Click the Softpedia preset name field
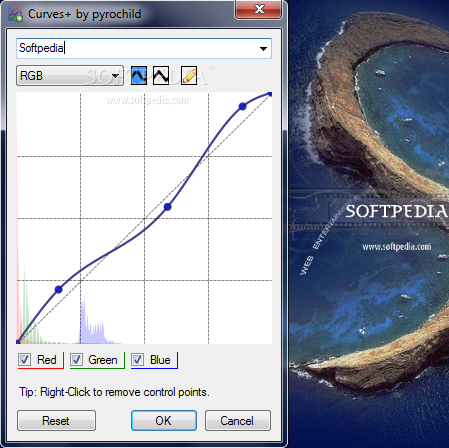The width and height of the screenshot is (449, 448). coord(144,48)
